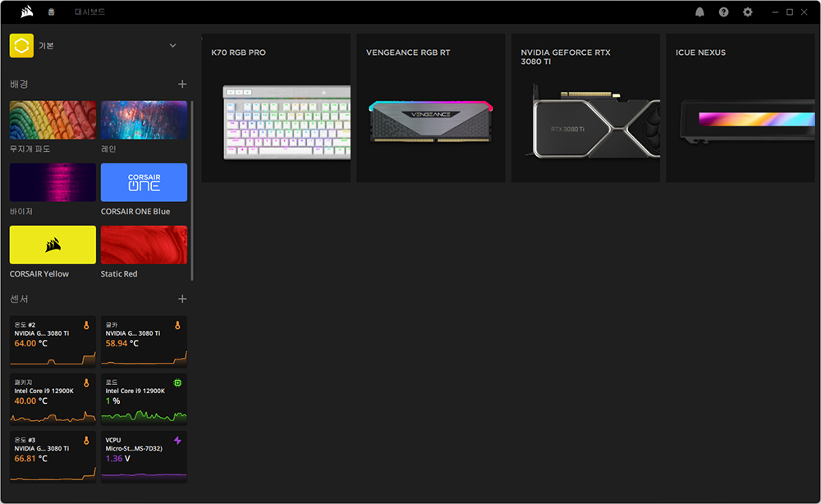Click the Static Red label text
Image resolution: width=821 pixels, height=504 pixels.
click(x=119, y=273)
